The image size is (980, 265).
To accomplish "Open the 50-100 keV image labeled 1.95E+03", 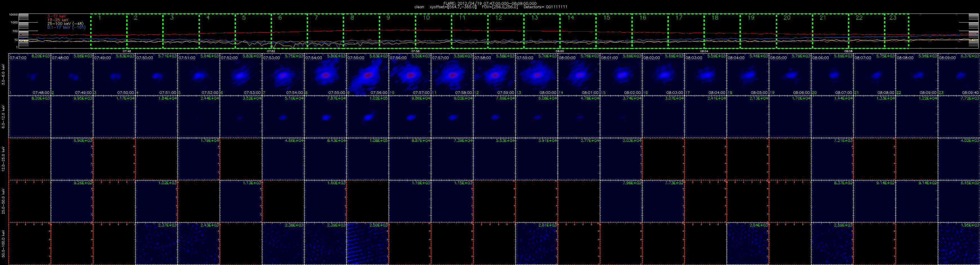I will click(959, 243).
